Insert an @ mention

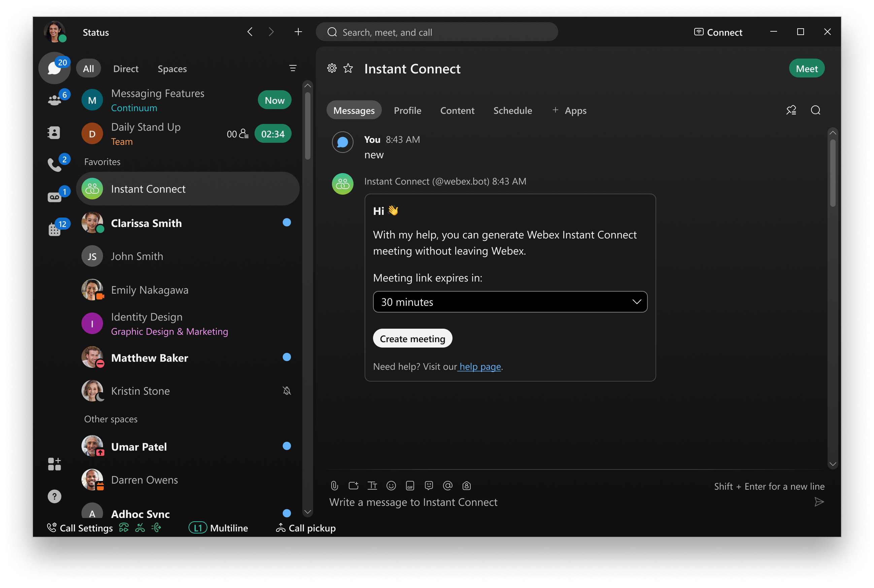447,486
